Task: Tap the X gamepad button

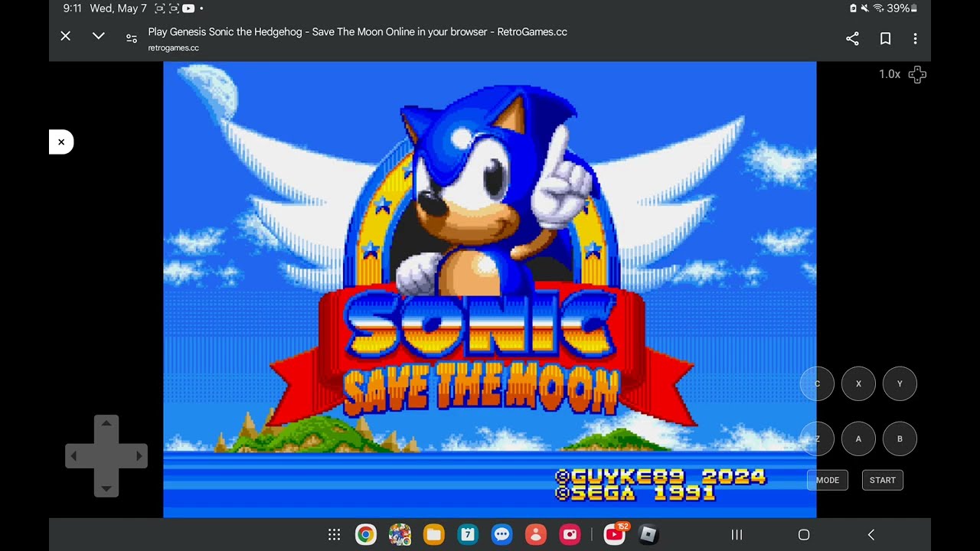Action: pyautogui.click(x=858, y=384)
